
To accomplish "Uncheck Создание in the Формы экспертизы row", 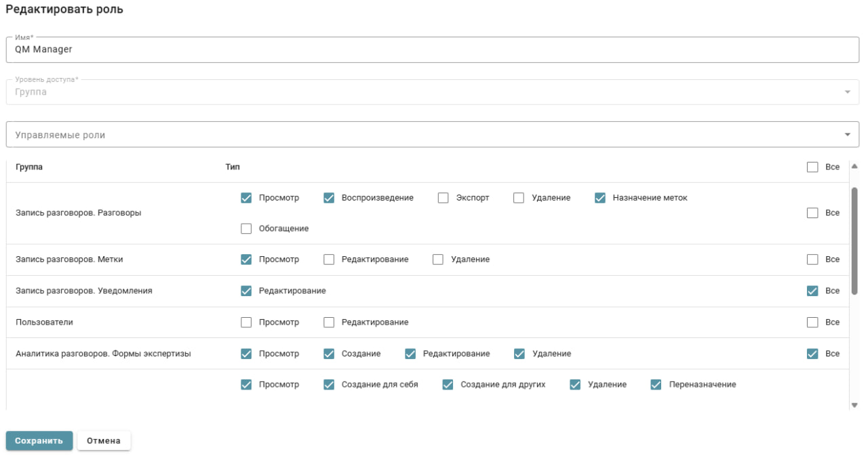I will [x=329, y=354].
